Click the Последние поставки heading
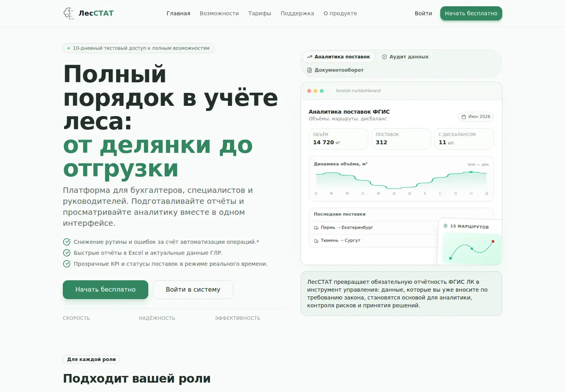Image resolution: width=565 pixels, height=392 pixels. coord(340,214)
